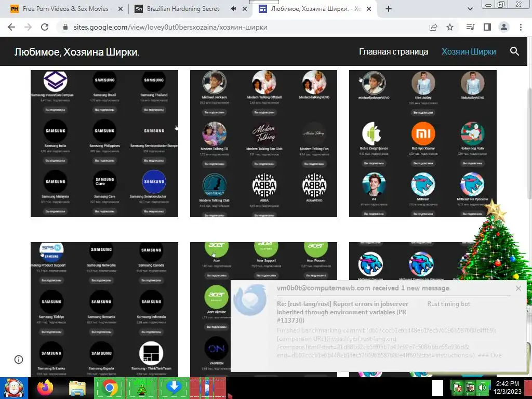532x399 pixels.
Task: Open the Chrome three-dot menu
Action: click(521, 27)
